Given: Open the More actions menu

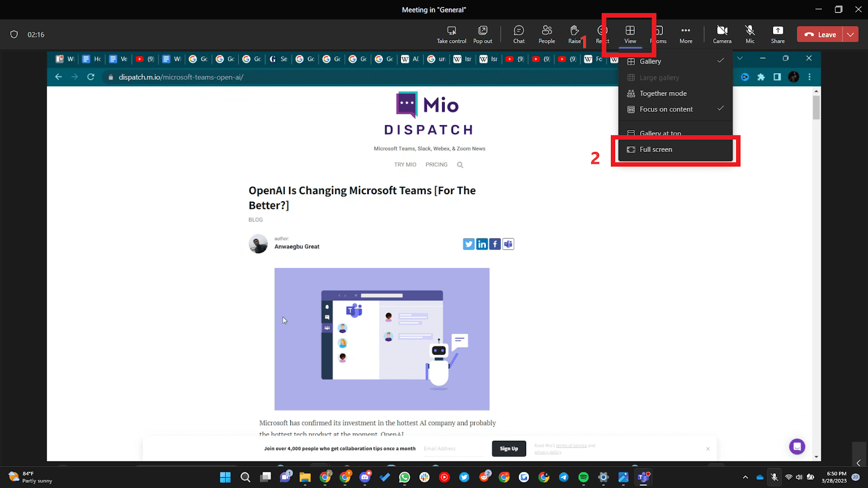Looking at the screenshot, I should click(686, 34).
